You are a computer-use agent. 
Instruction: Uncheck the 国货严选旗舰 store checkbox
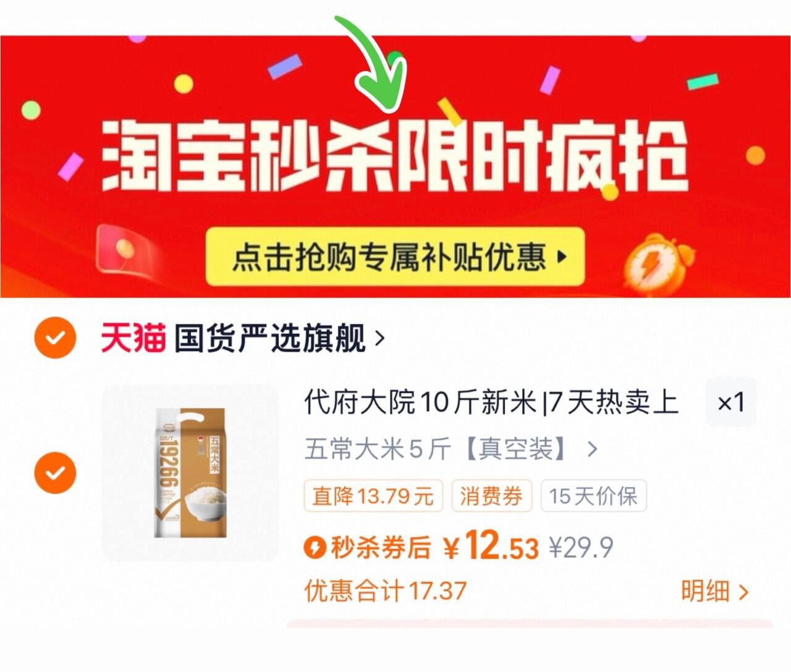tap(55, 338)
